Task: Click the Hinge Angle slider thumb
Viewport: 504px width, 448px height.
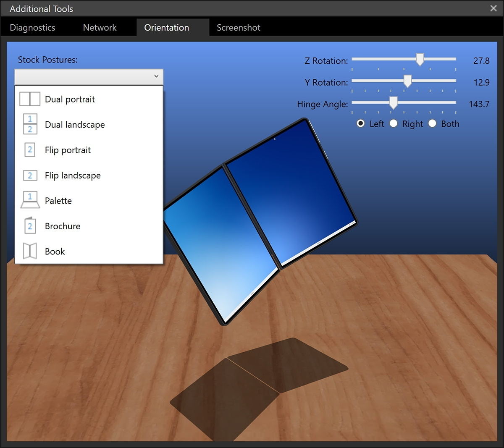Action: coord(393,103)
